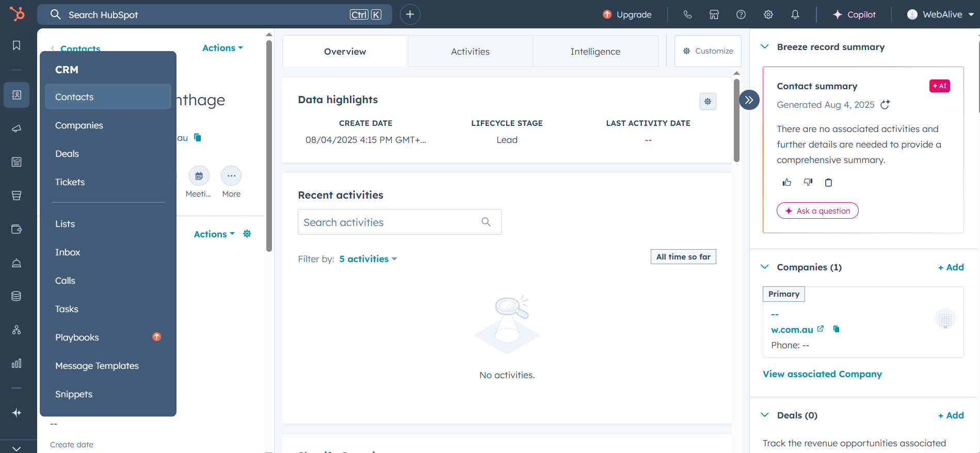
Task: Open the Bookmarks sidebar icon
Action: [x=17, y=45]
